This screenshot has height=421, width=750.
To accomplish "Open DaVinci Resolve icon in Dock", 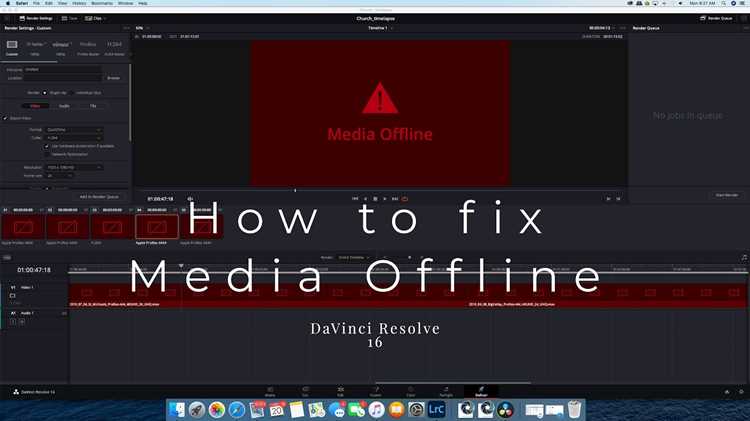I will point(505,410).
